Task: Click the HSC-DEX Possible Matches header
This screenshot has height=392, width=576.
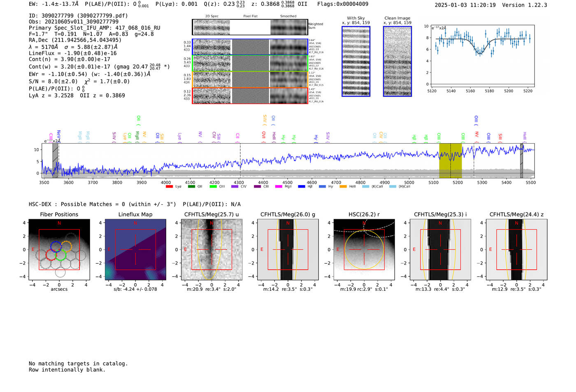Action: 102,204
